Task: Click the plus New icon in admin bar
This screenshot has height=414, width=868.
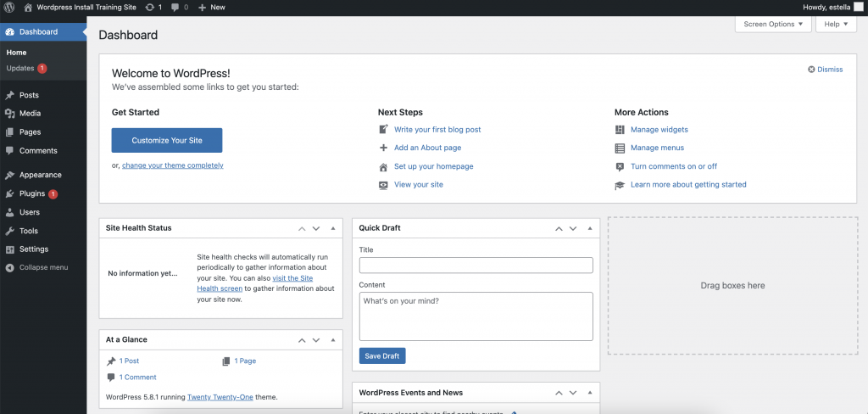Action: [202, 7]
